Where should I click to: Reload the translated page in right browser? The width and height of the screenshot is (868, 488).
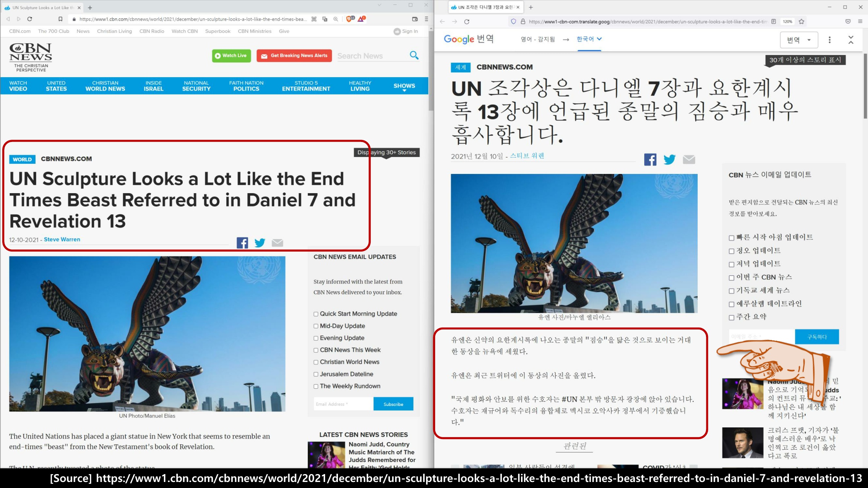(467, 21)
